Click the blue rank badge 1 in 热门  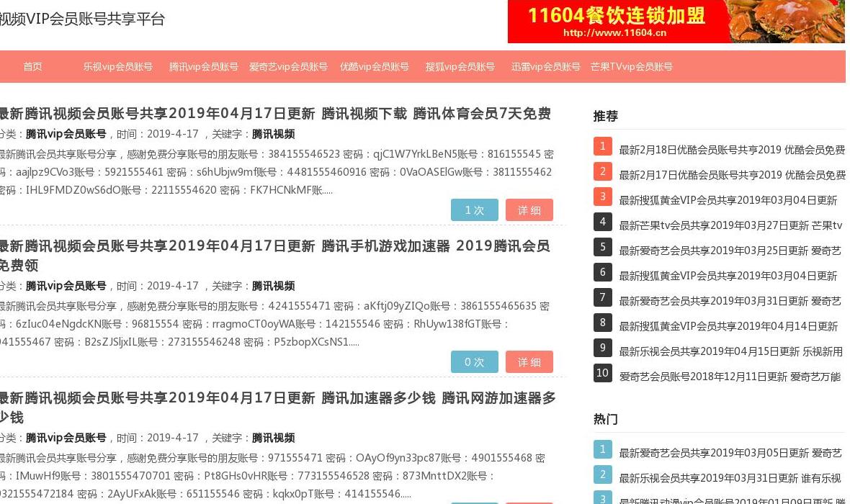[603, 450]
